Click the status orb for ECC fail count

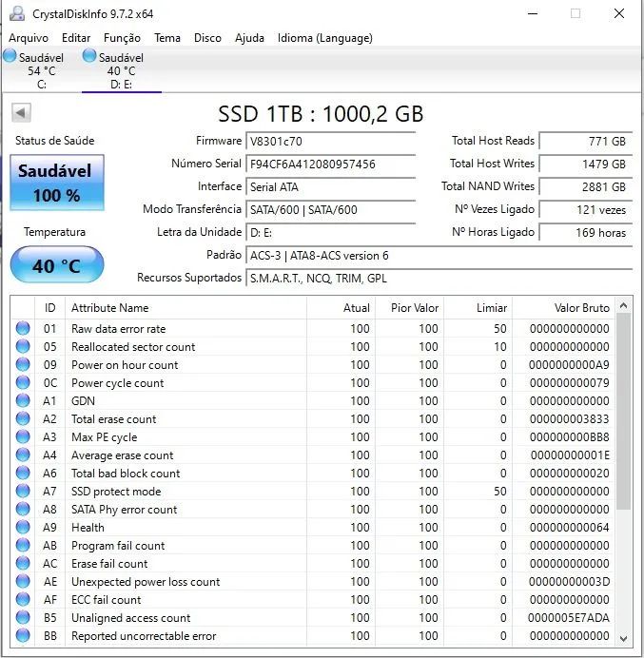(23, 599)
